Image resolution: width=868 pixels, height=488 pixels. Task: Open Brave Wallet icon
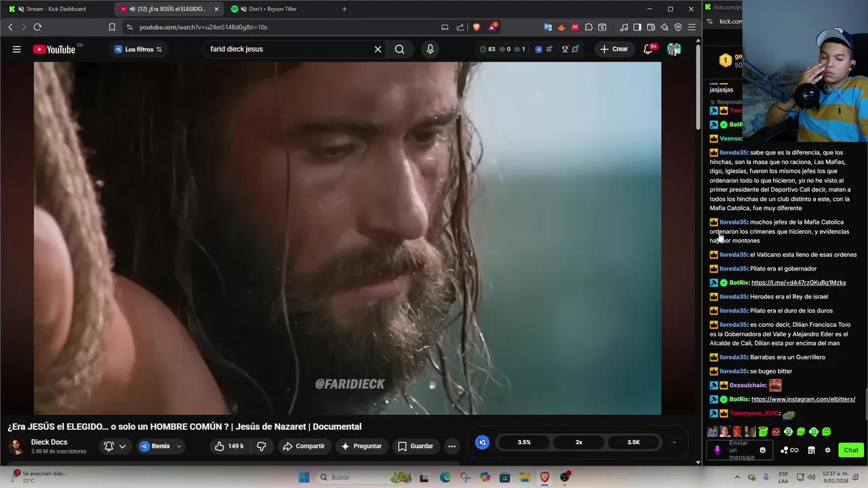click(x=651, y=27)
